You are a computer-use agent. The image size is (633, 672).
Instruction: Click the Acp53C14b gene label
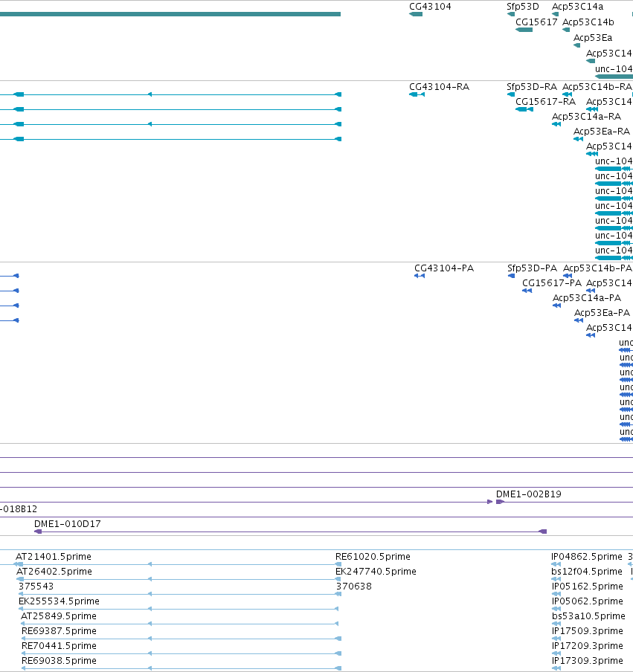tap(588, 22)
